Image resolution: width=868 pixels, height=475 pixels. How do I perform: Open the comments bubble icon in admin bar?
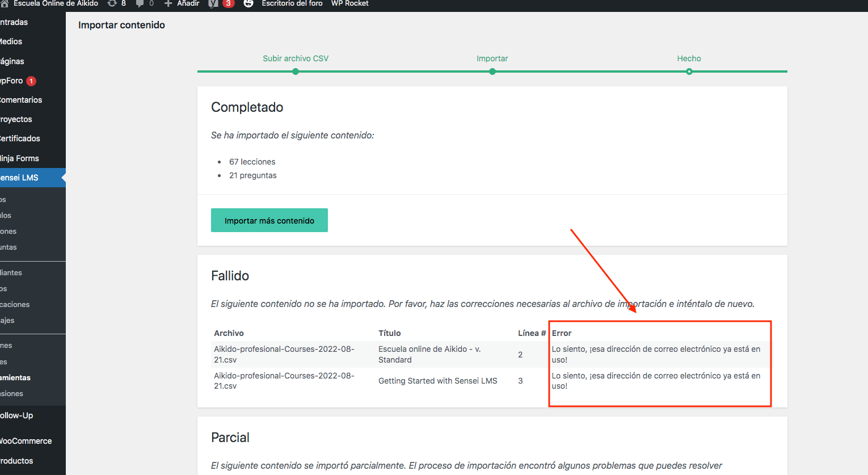(140, 3)
